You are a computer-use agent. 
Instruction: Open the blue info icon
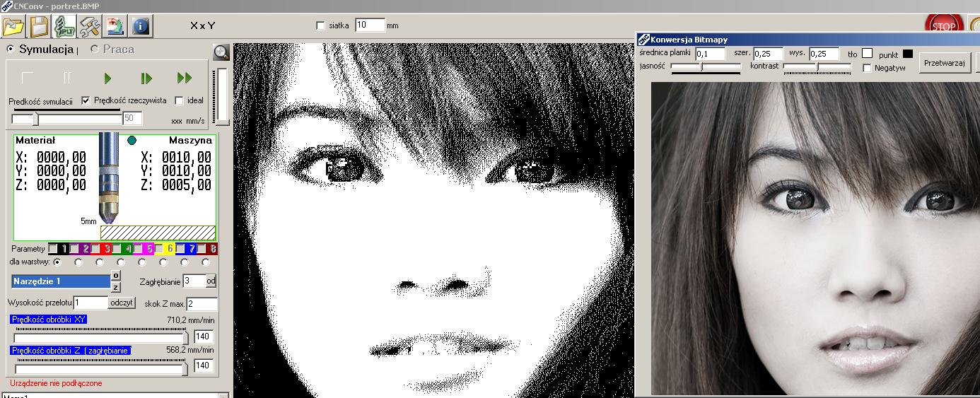point(140,26)
